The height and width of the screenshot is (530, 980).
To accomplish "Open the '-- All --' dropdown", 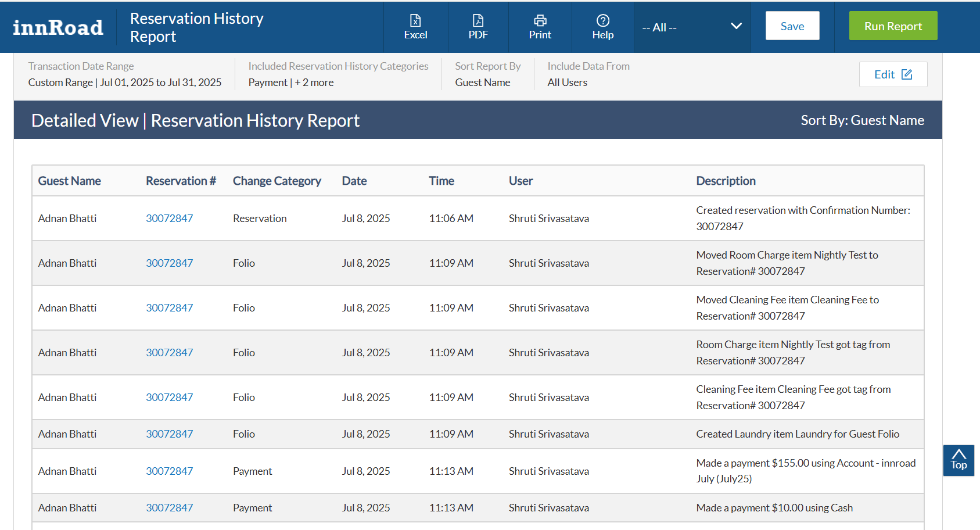I will coord(692,27).
